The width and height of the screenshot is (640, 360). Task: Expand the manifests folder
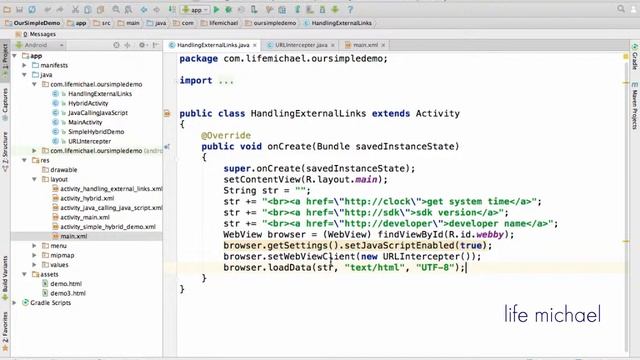[x=24, y=65]
